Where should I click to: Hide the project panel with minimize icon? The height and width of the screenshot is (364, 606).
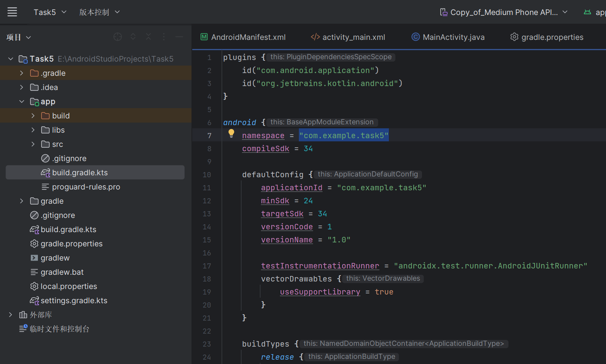click(x=179, y=37)
